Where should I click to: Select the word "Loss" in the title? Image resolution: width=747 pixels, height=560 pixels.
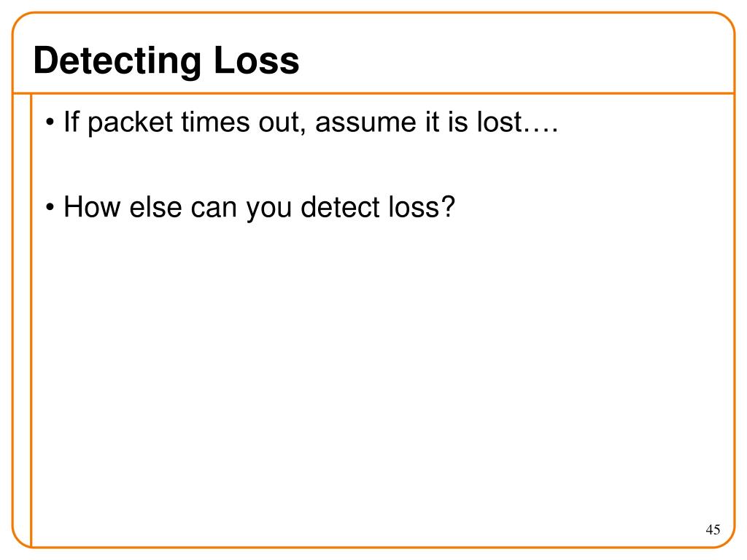coord(256,61)
